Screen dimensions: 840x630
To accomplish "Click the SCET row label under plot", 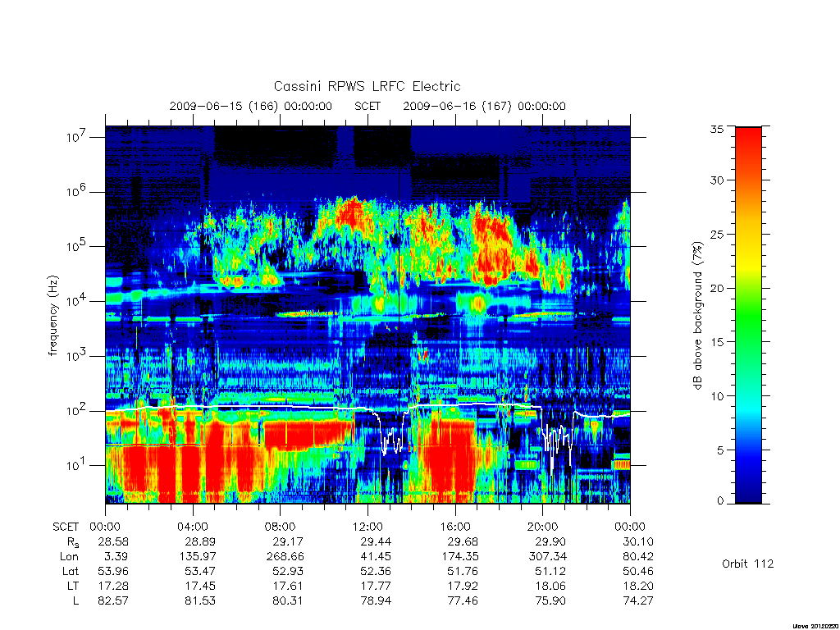I will tap(66, 527).
